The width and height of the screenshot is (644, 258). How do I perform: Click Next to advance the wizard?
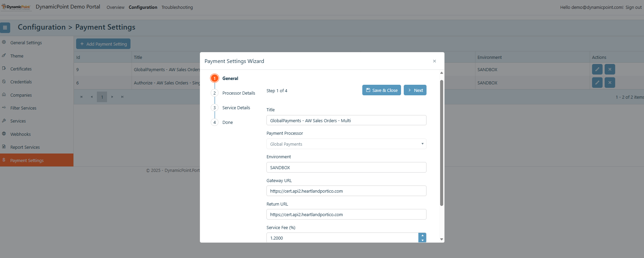[x=415, y=90]
